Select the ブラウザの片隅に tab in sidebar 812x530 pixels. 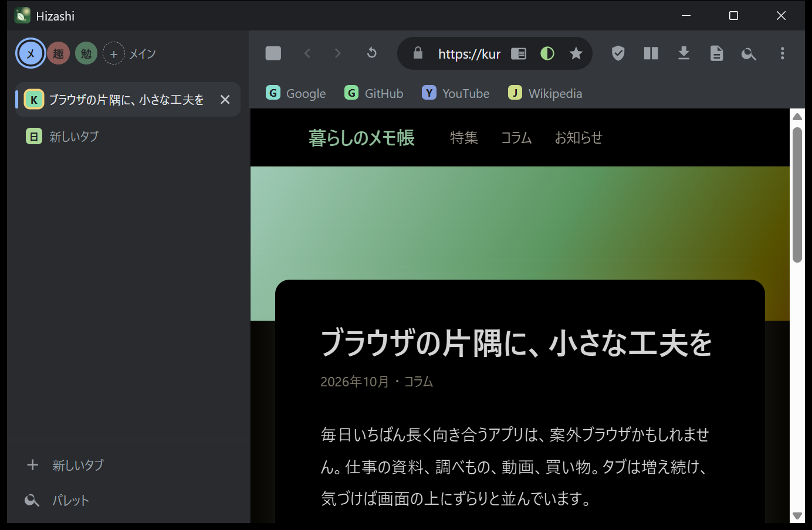(x=127, y=100)
